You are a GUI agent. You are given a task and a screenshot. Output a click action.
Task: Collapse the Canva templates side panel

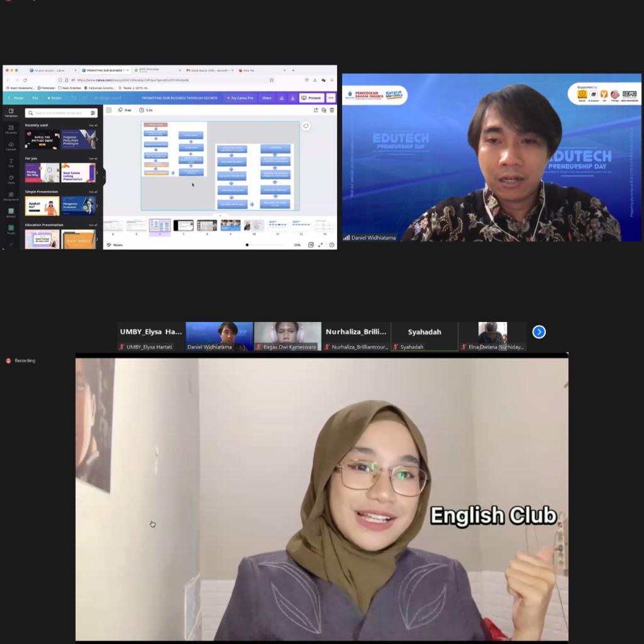[104, 177]
